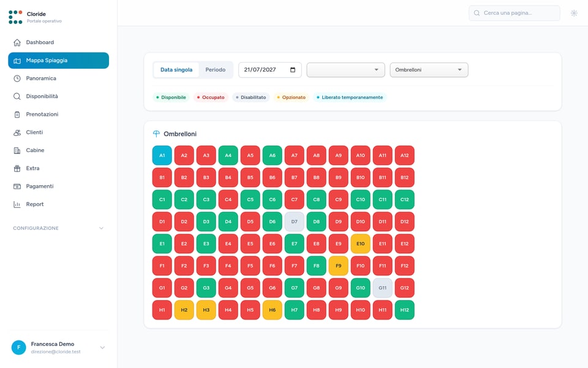Expand the Configurazione section

pos(59,228)
